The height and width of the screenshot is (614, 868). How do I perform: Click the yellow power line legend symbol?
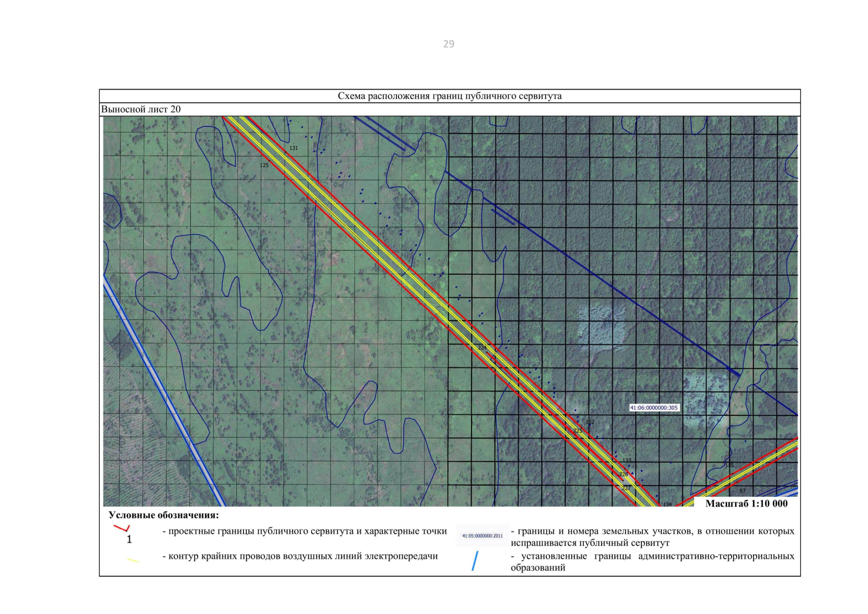coord(133,561)
